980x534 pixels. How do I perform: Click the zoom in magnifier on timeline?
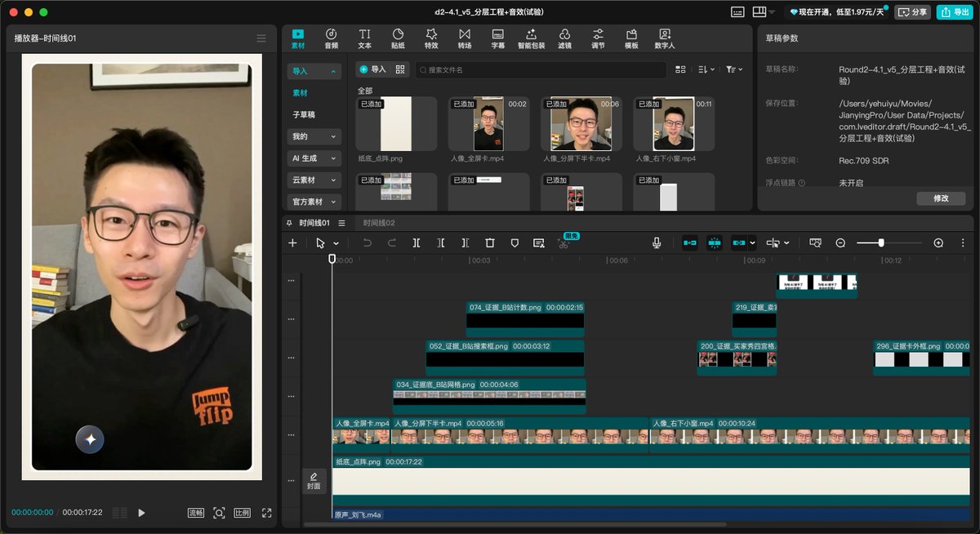938,243
